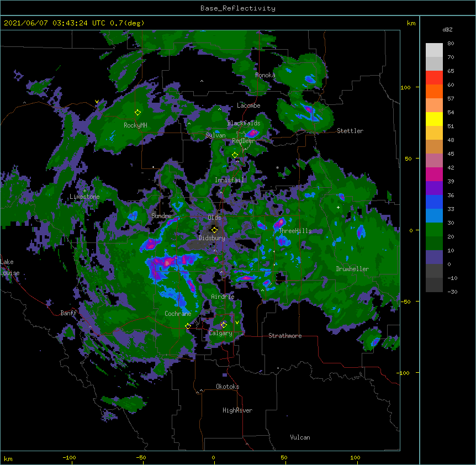The height and width of the screenshot is (465, 476).
Task: Click the Strathmore city label
Action: pyautogui.click(x=285, y=336)
